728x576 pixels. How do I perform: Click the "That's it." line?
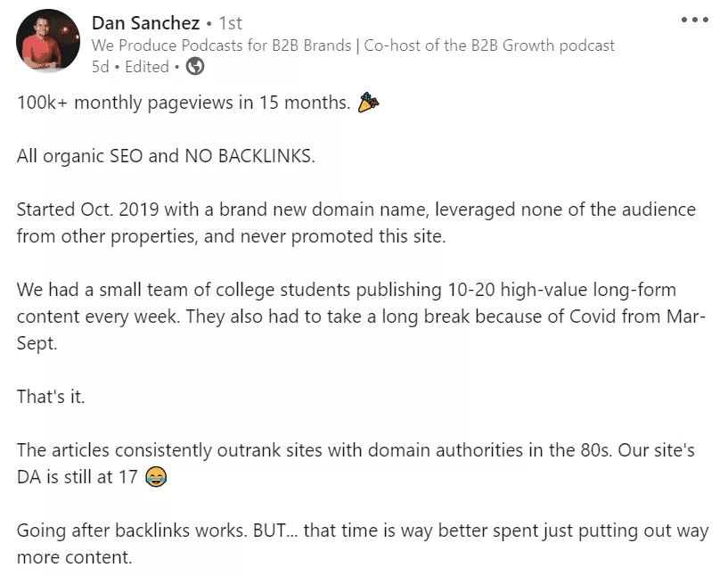(x=51, y=397)
